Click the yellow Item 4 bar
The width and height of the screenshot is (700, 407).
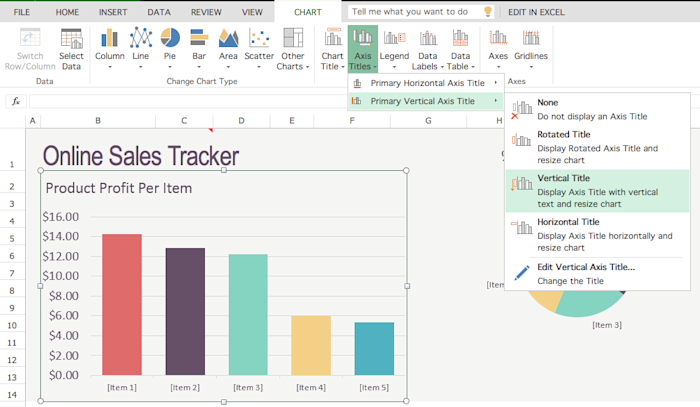pos(311,345)
